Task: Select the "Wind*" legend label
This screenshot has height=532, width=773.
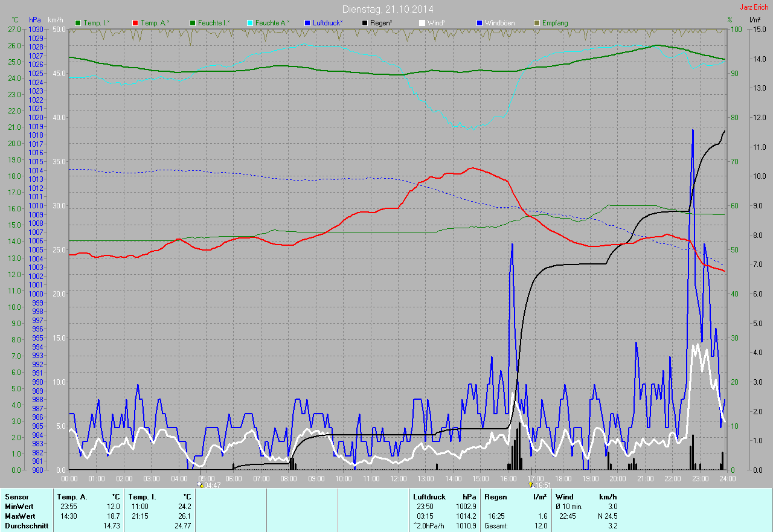Action: (436, 23)
